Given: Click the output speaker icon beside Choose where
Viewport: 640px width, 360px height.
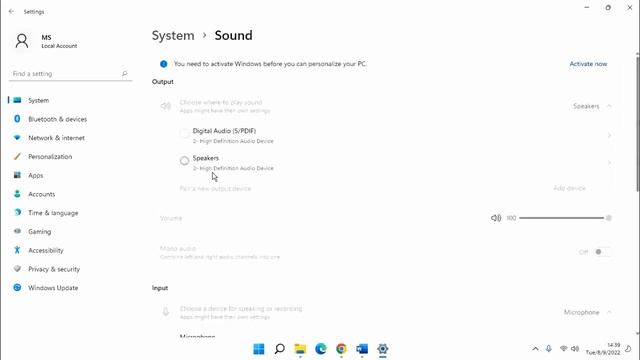Looking at the screenshot, I should click(165, 106).
